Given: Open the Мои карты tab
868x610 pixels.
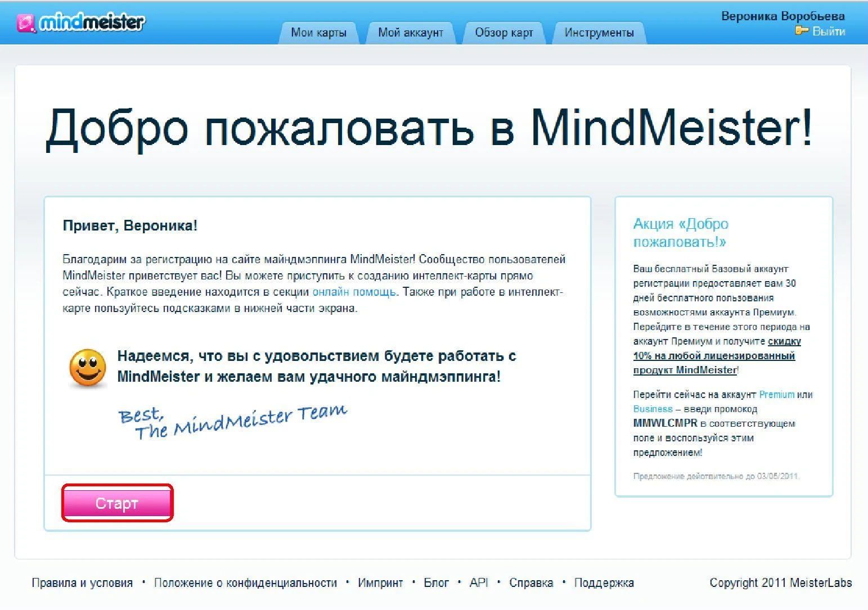Looking at the screenshot, I should click(318, 33).
